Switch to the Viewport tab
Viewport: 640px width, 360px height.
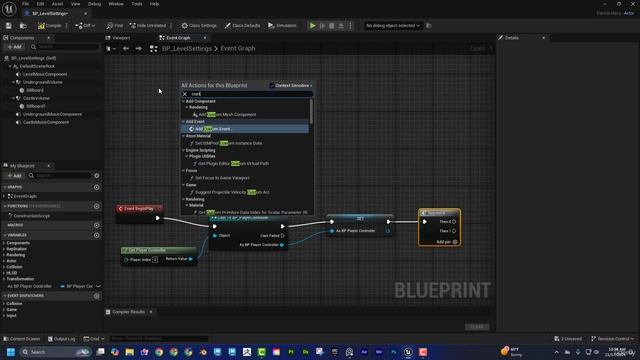coord(118,38)
